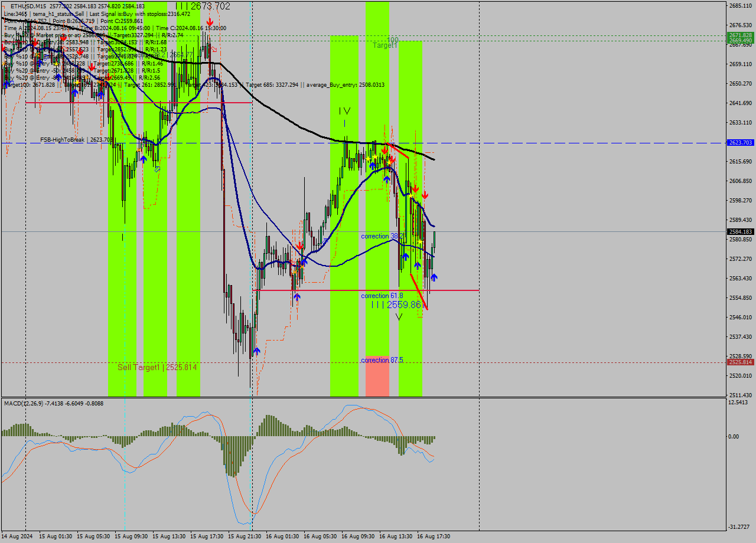Select the last blue up arrow near the current candle
The height and width of the screenshot is (543, 756).
434,277
